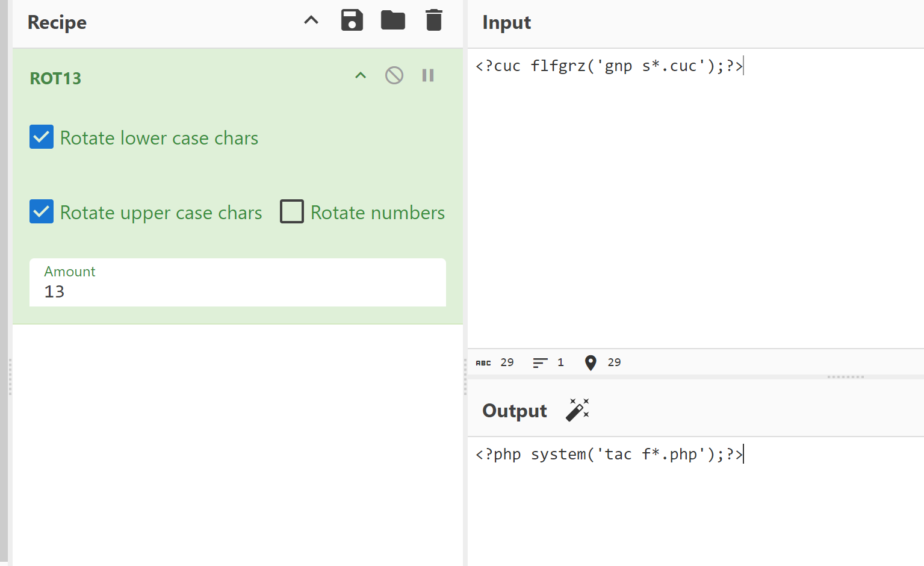This screenshot has width=924, height=566.
Task: Show input character count icon
Action: pyautogui.click(x=483, y=362)
